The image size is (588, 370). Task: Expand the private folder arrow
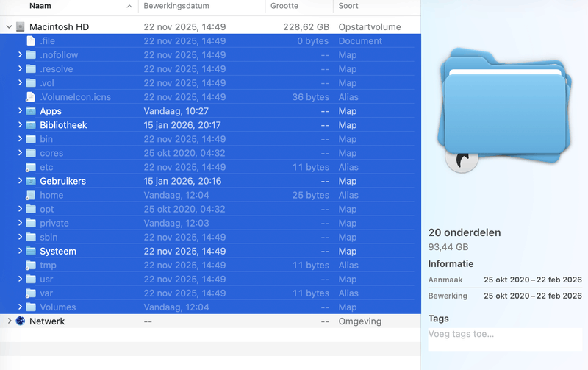pos(21,223)
